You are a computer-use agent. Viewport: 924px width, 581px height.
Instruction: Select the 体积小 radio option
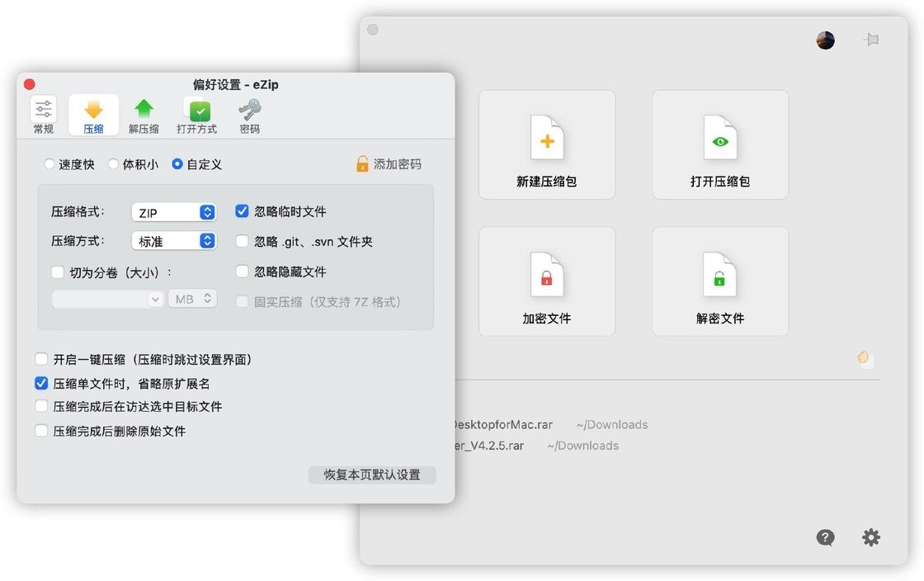[113, 164]
